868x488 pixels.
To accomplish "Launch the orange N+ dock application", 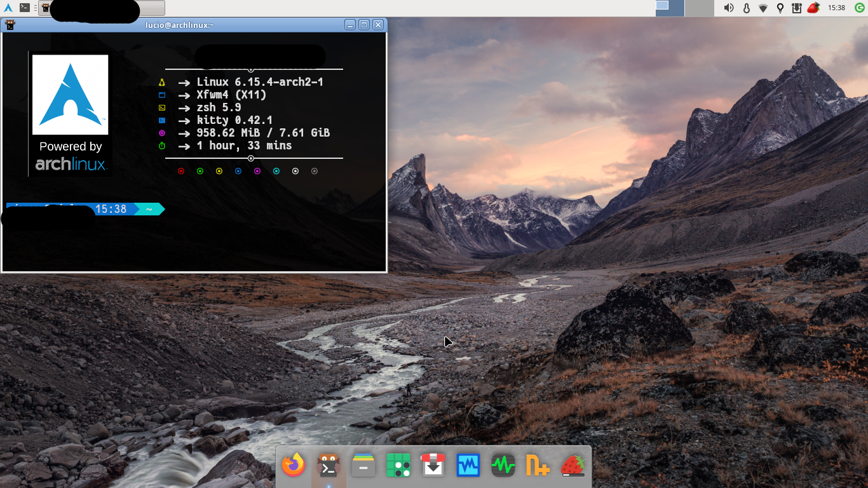I will [x=538, y=466].
